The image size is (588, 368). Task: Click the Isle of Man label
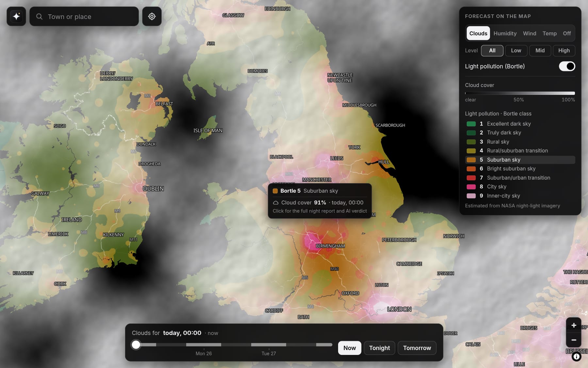click(208, 131)
